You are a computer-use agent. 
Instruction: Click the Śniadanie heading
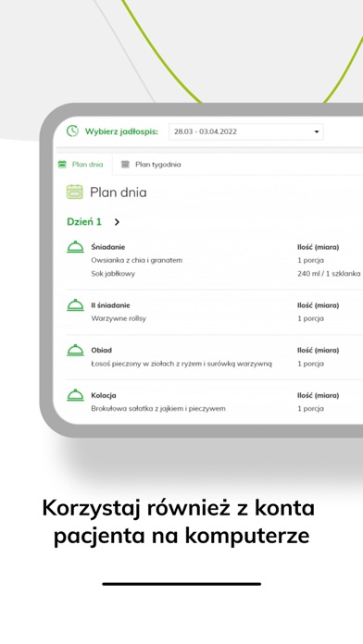[108, 247]
